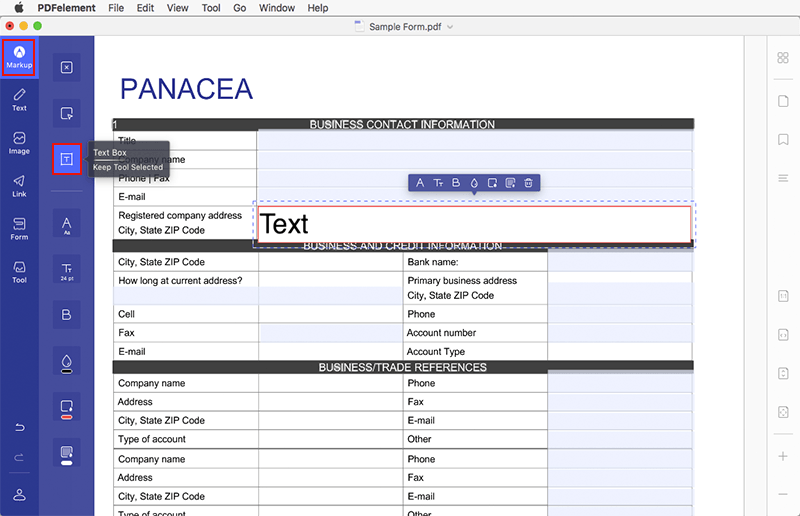Pick the border color with red swatch

tap(66, 407)
